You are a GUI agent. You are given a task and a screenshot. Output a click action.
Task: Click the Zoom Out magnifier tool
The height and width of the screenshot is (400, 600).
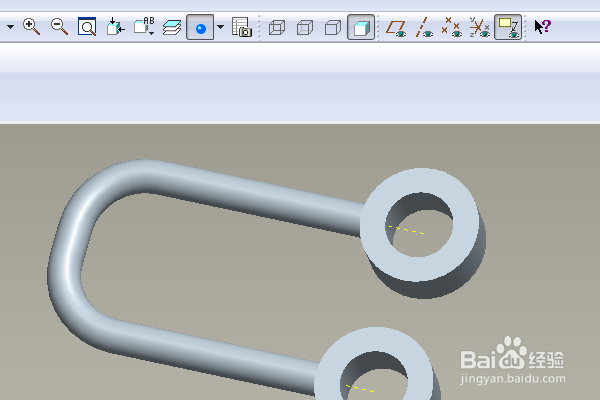pos(59,27)
